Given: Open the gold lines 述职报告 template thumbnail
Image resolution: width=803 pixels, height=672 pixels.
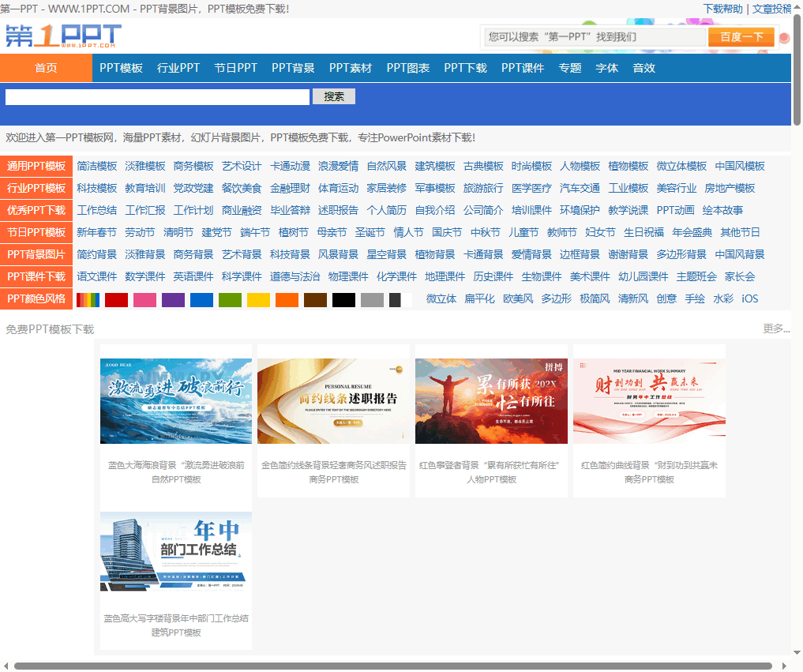Looking at the screenshot, I should click(x=333, y=401).
